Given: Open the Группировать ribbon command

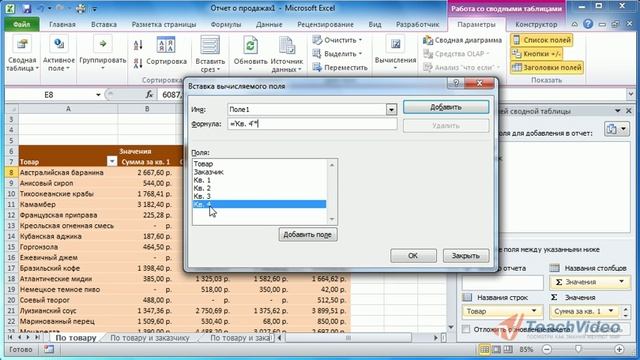Looking at the screenshot, I should pyautogui.click(x=102, y=54).
